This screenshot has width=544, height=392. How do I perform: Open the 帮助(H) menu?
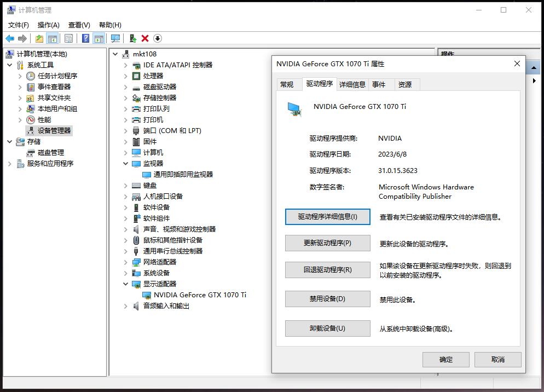tap(110, 25)
